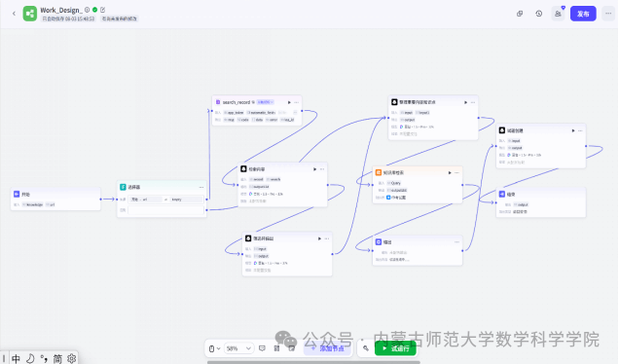Open the history clock icon in top bar
The image size is (619, 364).
click(539, 14)
